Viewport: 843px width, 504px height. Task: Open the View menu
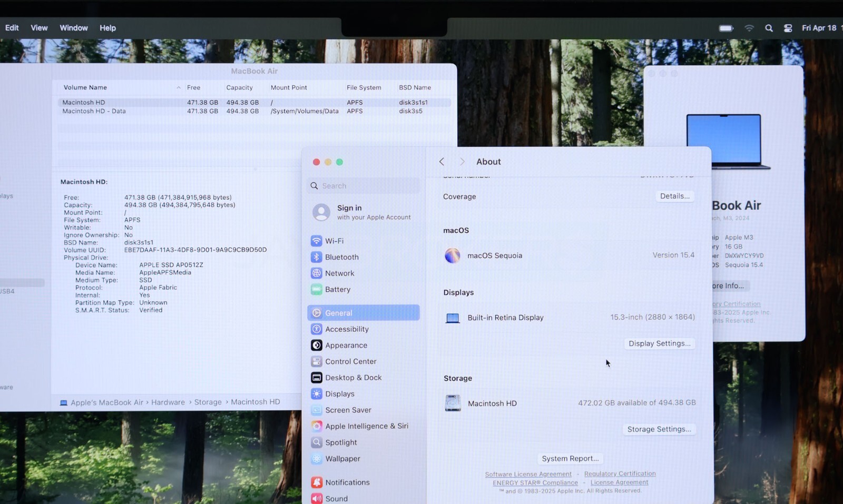tap(39, 28)
